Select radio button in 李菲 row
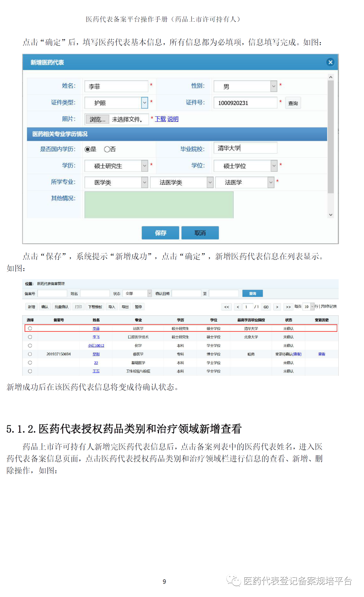This screenshot has height=597, width=364. (x=30, y=328)
